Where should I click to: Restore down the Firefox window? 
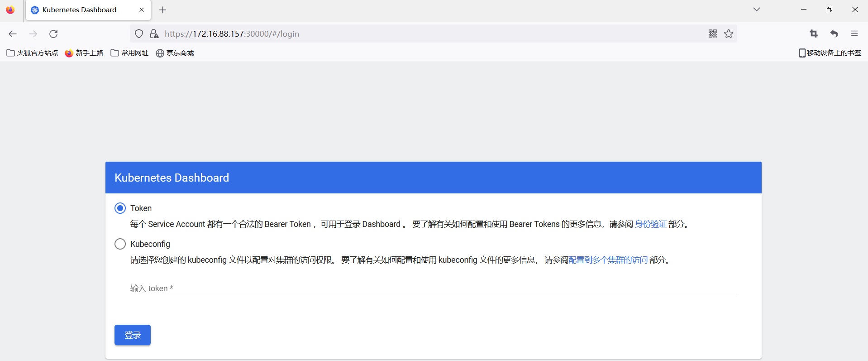[x=830, y=10]
